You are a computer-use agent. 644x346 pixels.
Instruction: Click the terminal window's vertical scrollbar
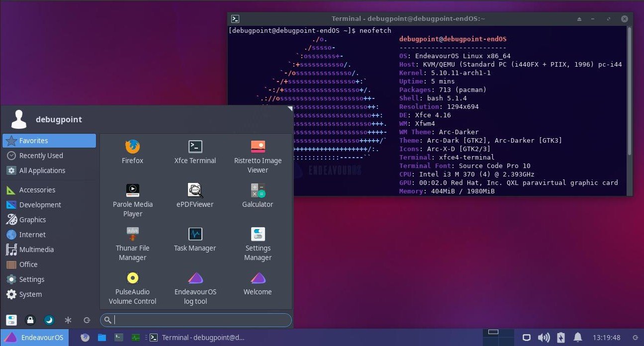click(629, 91)
